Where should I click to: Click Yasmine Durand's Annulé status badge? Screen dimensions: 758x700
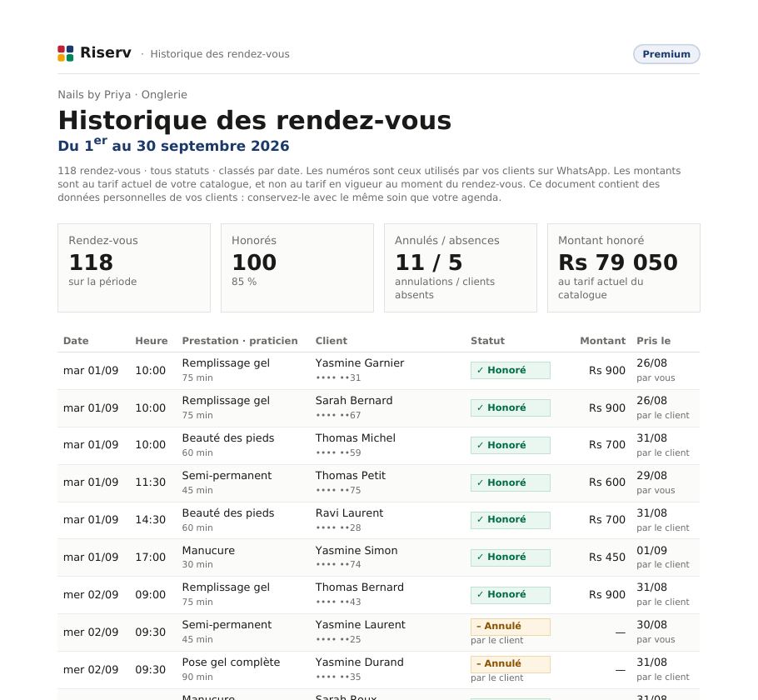tap(510, 664)
